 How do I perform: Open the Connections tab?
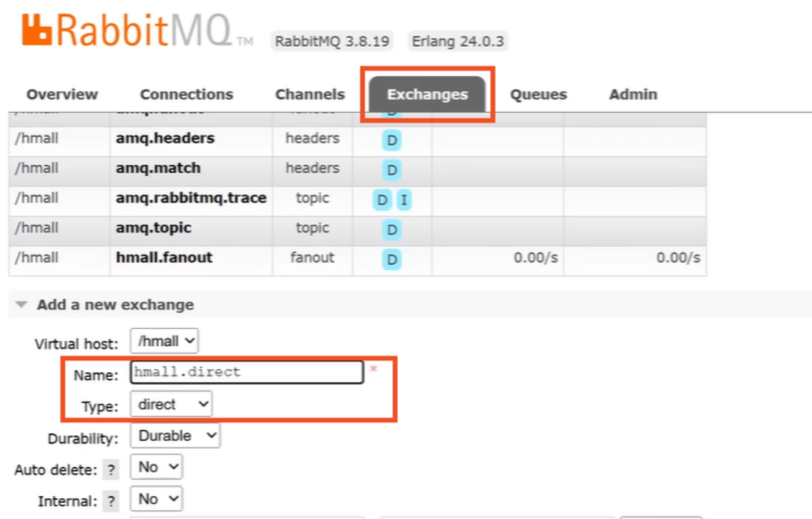187,94
